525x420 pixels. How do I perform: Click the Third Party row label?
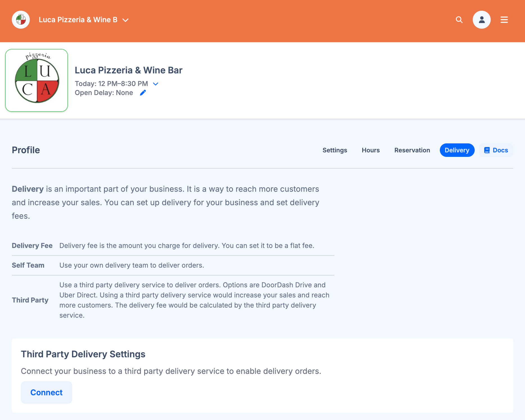(x=30, y=300)
